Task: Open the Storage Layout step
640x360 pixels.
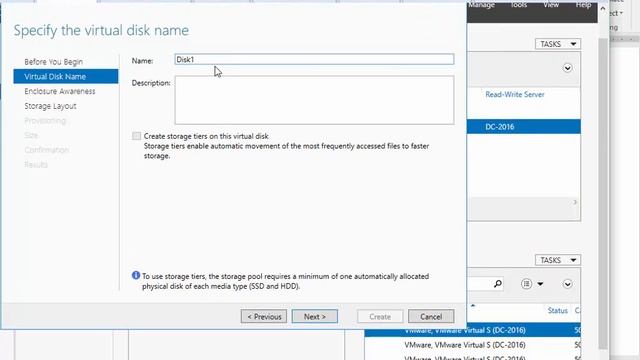Action: click(50, 106)
